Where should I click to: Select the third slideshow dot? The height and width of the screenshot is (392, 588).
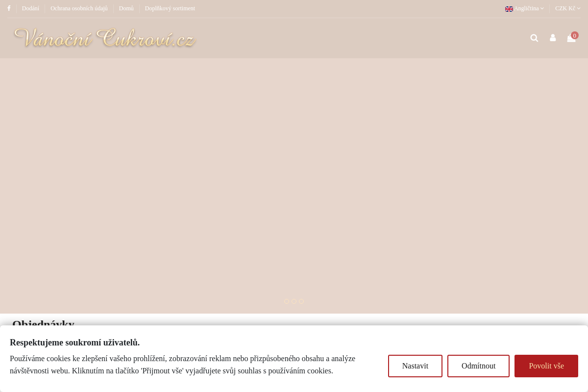click(x=301, y=301)
